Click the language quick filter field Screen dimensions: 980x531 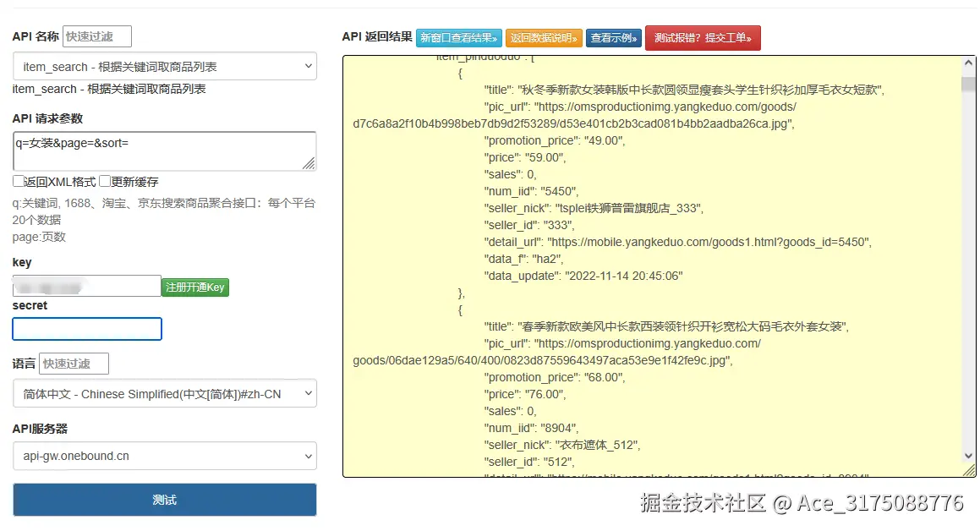(x=74, y=364)
